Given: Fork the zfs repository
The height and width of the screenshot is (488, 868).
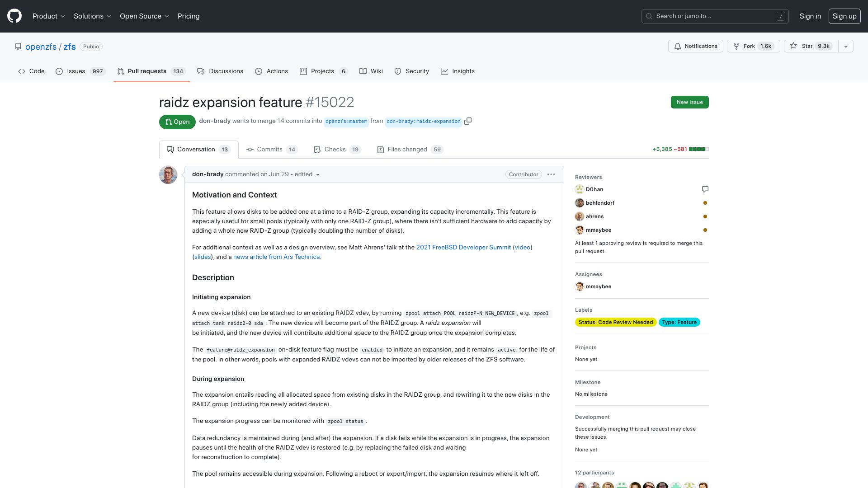Looking at the screenshot, I should [x=753, y=46].
